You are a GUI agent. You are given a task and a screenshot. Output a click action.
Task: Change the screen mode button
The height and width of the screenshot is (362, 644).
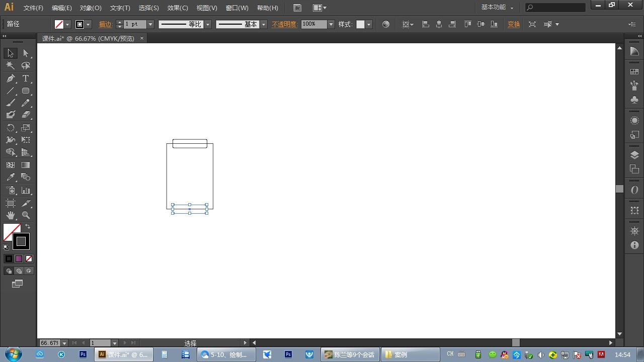click(18, 284)
